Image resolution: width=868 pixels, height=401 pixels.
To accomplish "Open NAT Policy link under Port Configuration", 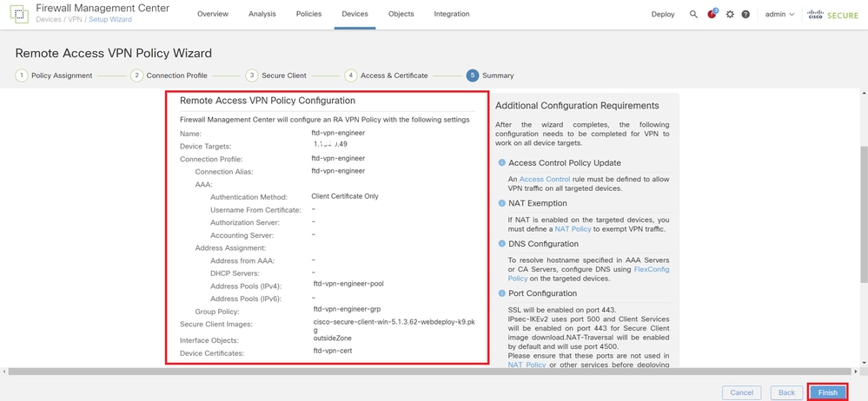I will coord(527,364).
